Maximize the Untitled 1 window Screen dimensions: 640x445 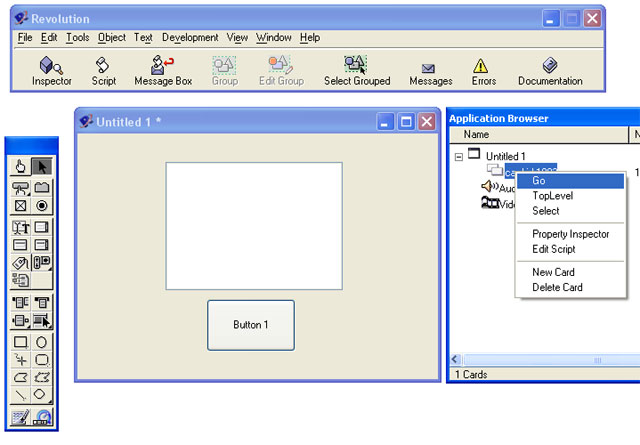406,122
